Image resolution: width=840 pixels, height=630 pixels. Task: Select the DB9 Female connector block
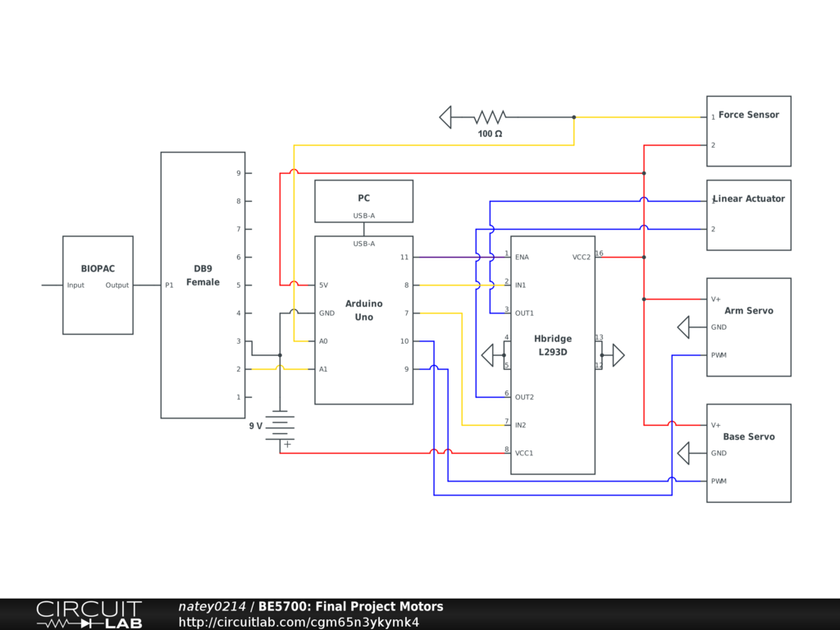(203, 285)
